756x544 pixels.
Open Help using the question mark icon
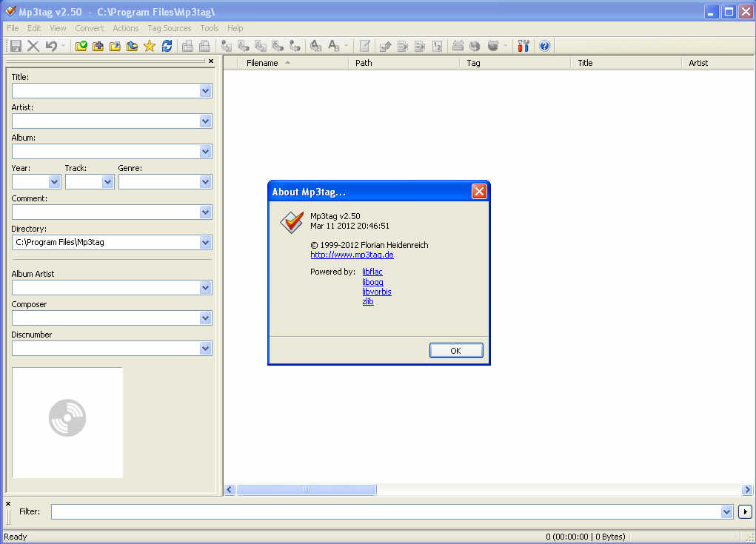click(x=546, y=46)
